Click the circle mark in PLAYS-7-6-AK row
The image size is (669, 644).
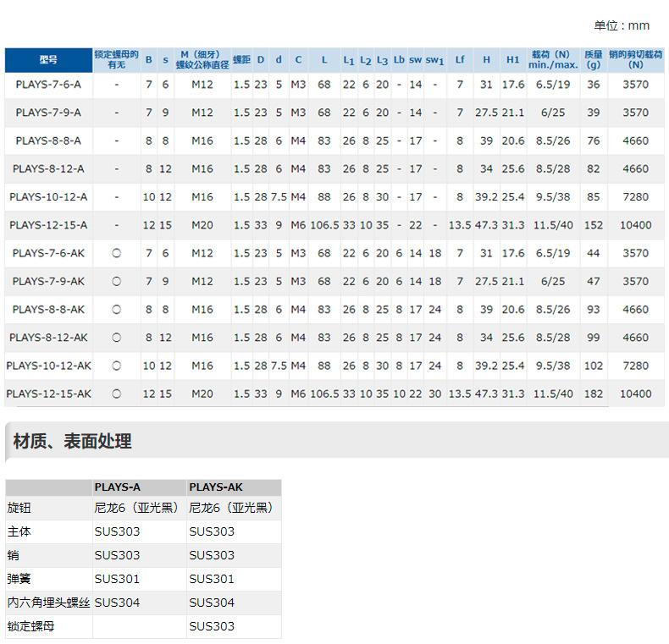tap(117, 253)
